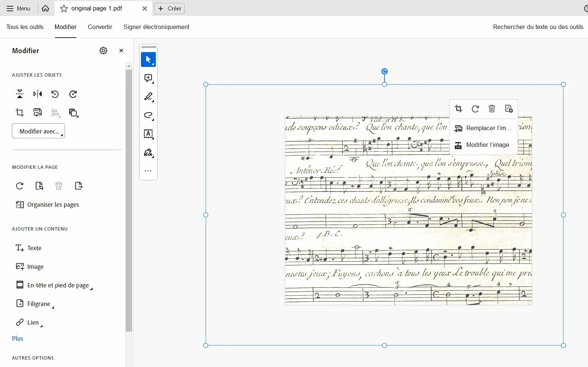Click replace image icon in panel
This screenshot has height=367, width=588.
(38, 112)
